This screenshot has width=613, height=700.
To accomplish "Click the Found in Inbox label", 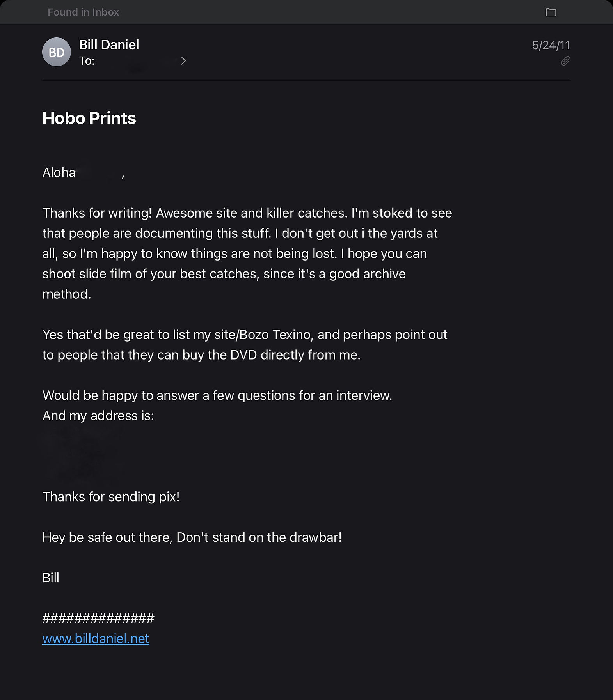I will pyautogui.click(x=84, y=12).
